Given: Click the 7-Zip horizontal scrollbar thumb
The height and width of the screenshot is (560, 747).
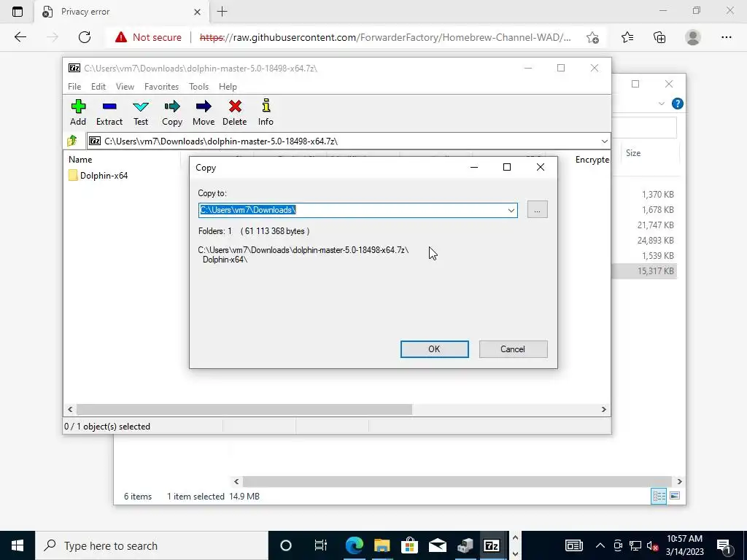Looking at the screenshot, I should point(244,410).
